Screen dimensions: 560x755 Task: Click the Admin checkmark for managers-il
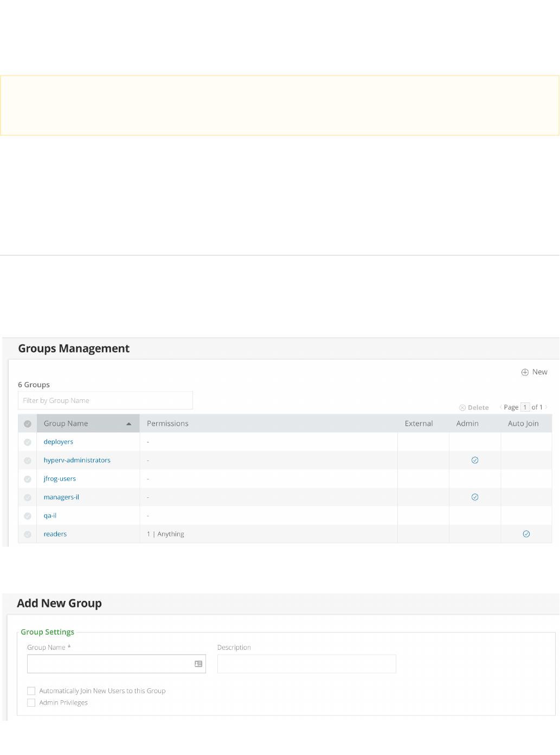[x=475, y=497]
